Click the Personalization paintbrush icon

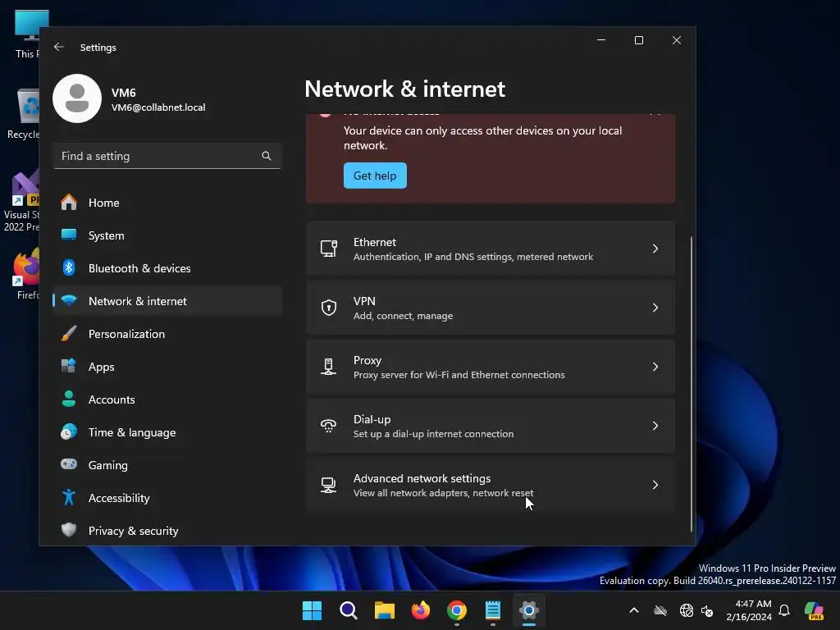(x=69, y=334)
